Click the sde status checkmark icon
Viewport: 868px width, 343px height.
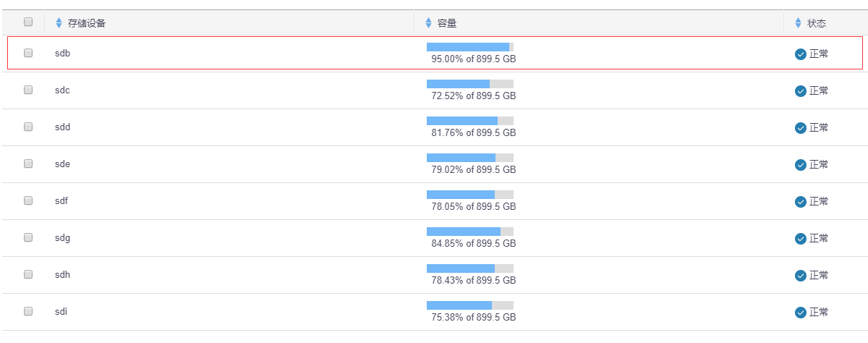click(x=801, y=165)
